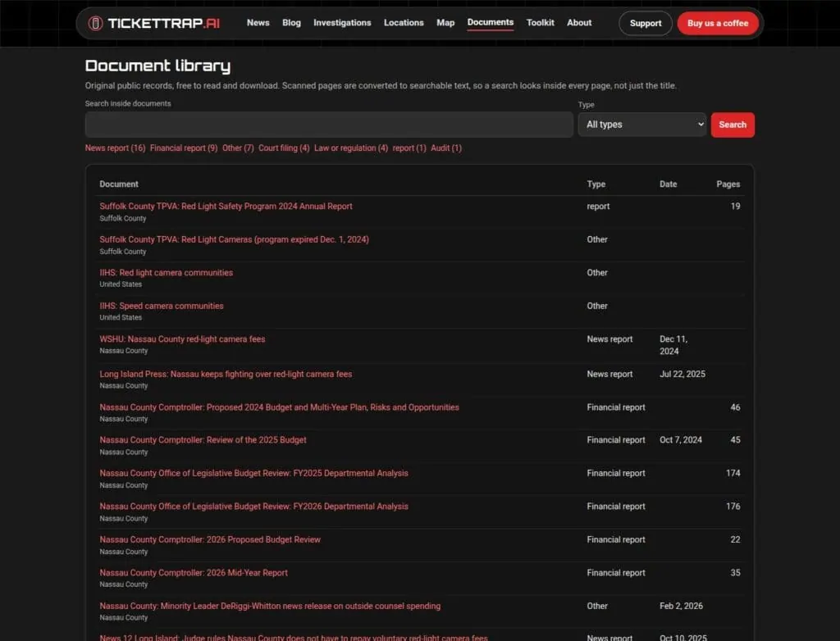This screenshot has height=641, width=840.
Task: Click Buy us a coffee button
Action: 717,23
